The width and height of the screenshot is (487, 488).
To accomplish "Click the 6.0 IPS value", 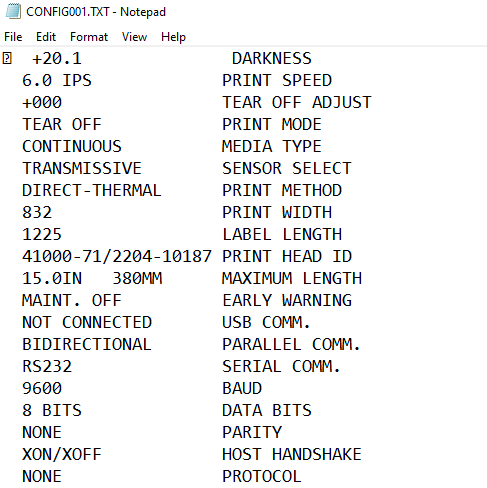I will click(x=57, y=81).
